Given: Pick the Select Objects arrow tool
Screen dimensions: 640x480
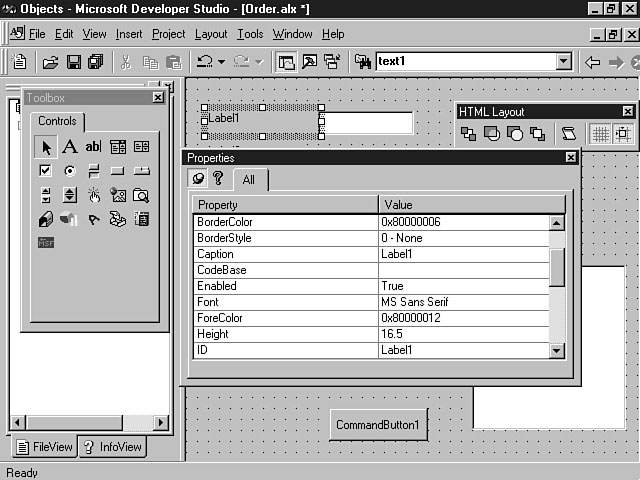Looking at the screenshot, I should (x=45, y=147).
